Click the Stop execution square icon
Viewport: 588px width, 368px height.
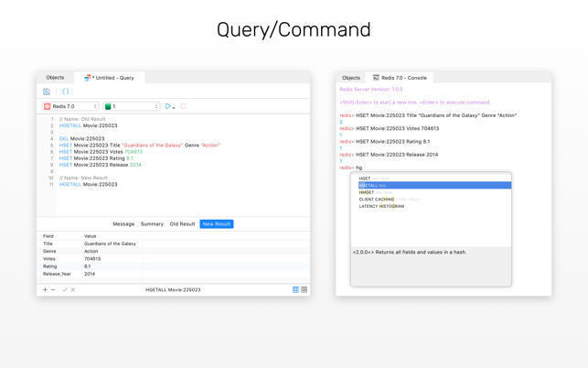pos(184,106)
